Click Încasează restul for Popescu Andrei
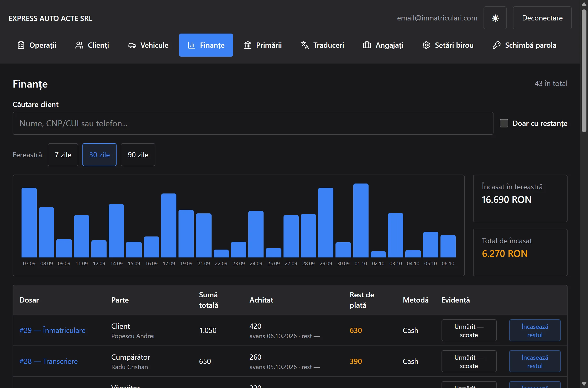Screen dimensions: 588x388 click(535, 330)
